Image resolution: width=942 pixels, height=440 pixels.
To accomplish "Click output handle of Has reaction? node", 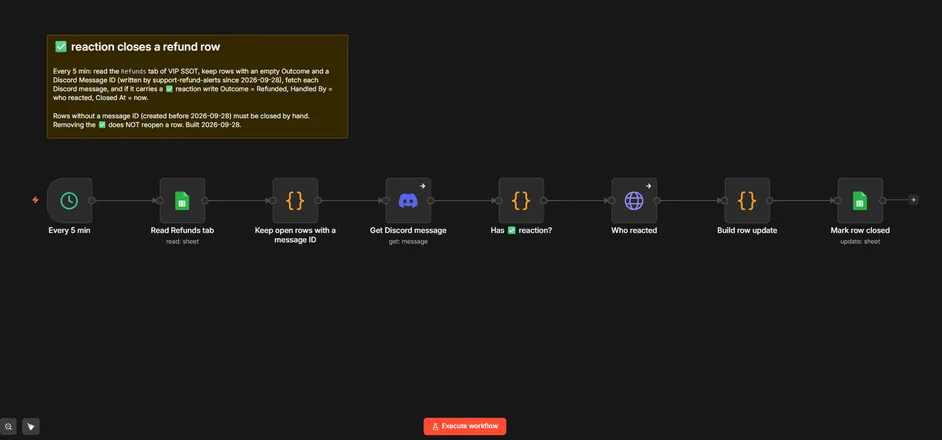I will pyautogui.click(x=544, y=201).
